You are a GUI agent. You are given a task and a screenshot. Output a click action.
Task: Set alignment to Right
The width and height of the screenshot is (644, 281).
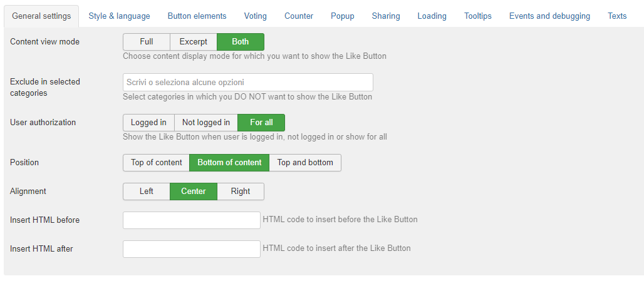point(241,191)
